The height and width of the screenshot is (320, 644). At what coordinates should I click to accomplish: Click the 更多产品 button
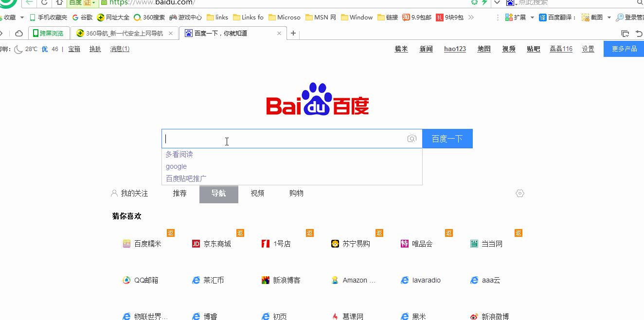pyautogui.click(x=624, y=49)
